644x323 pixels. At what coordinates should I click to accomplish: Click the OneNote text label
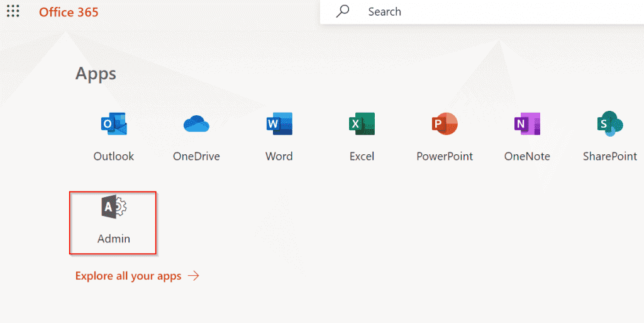point(527,157)
